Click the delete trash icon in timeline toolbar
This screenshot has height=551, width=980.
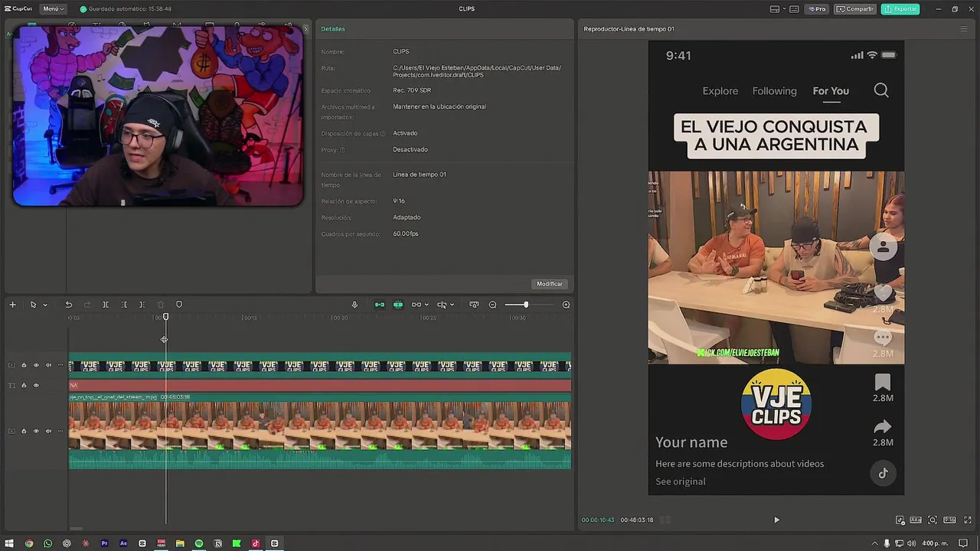161,305
